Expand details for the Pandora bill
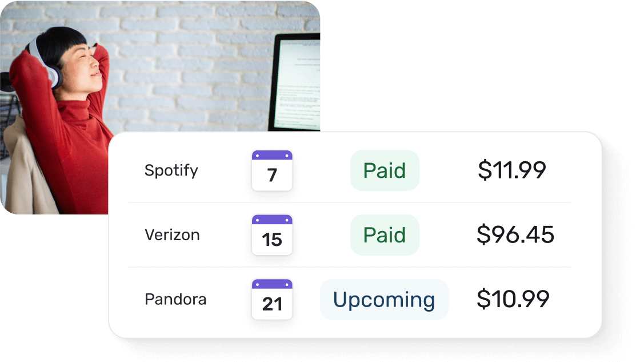The height and width of the screenshot is (362, 644). point(343,299)
